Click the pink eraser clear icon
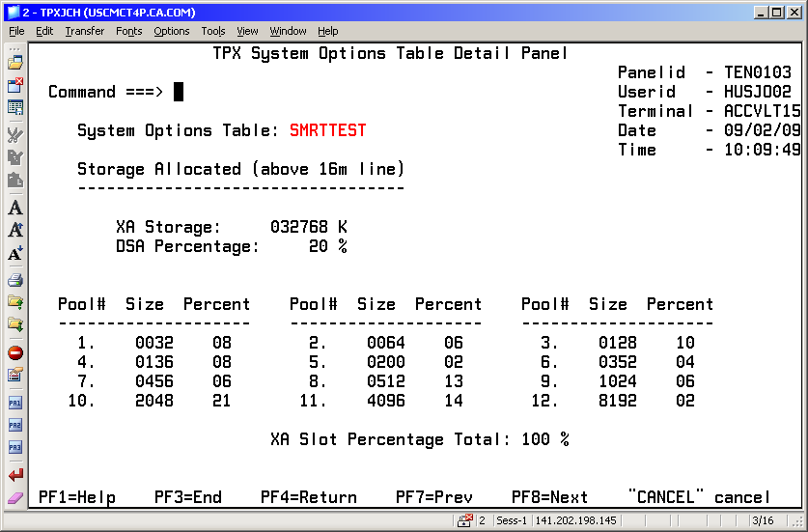Viewport: 808px width, 532px height. (x=15, y=497)
